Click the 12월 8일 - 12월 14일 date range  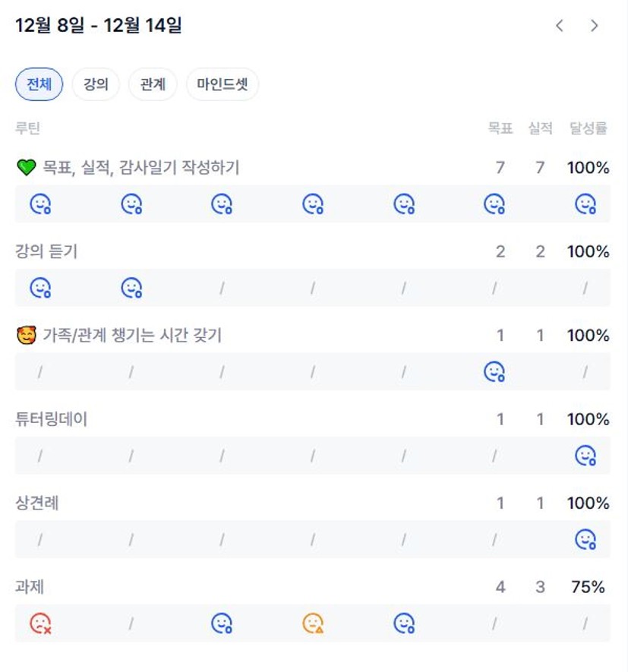(x=99, y=26)
